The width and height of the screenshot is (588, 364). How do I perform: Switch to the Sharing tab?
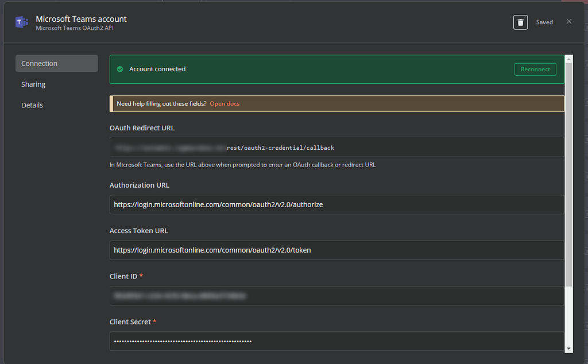tap(33, 84)
